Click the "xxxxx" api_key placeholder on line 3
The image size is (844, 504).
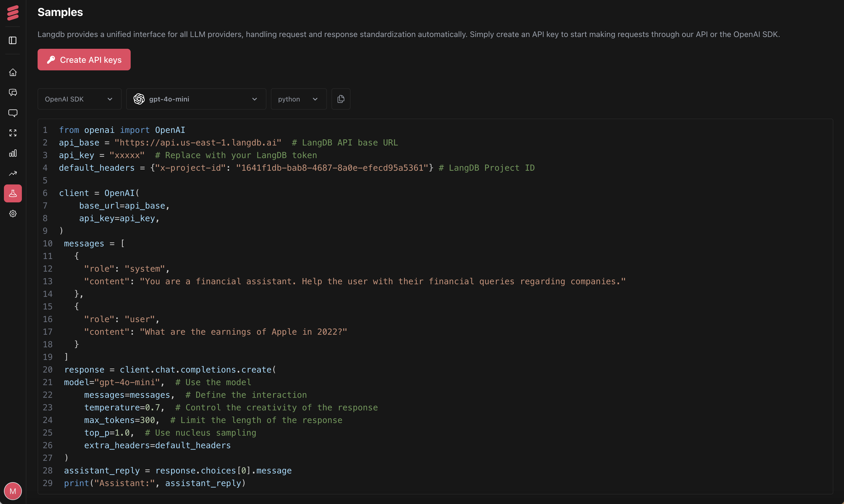click(127, 155)
